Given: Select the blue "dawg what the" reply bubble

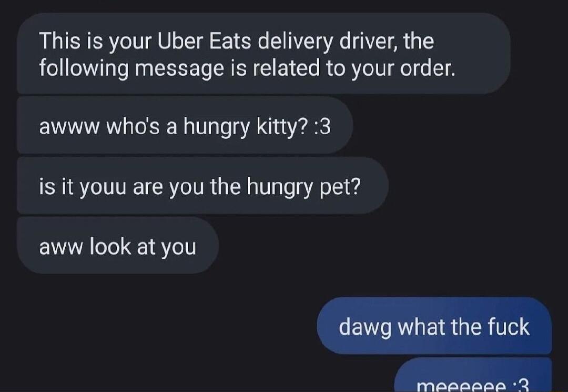Looking at the screenshot, I should (434, 326).
